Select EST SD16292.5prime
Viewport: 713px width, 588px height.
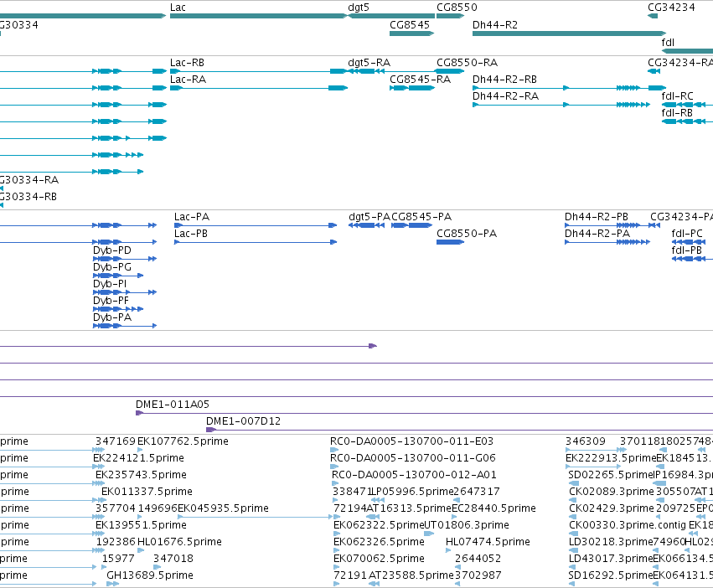coord(611,575)
